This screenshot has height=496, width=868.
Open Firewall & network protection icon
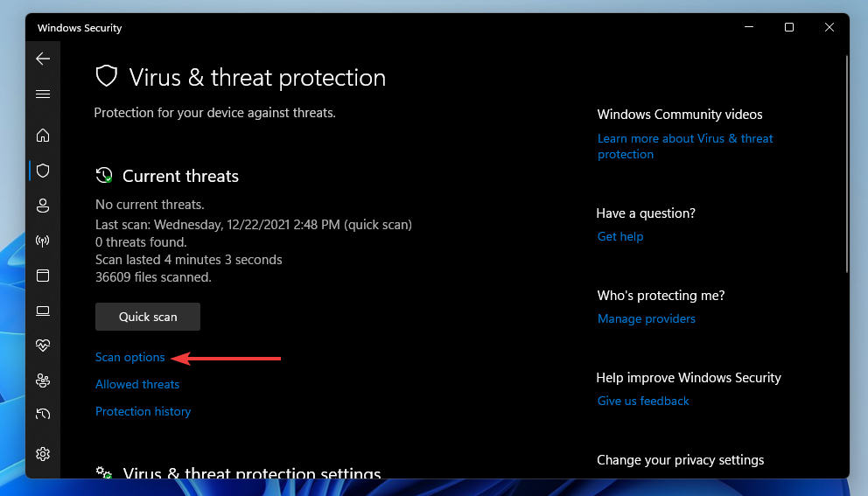(43, 241)
